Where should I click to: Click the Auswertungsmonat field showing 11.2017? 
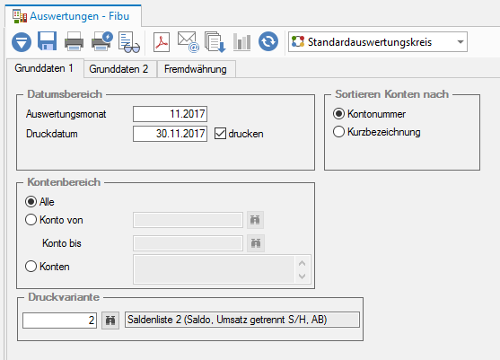[170, 114]
